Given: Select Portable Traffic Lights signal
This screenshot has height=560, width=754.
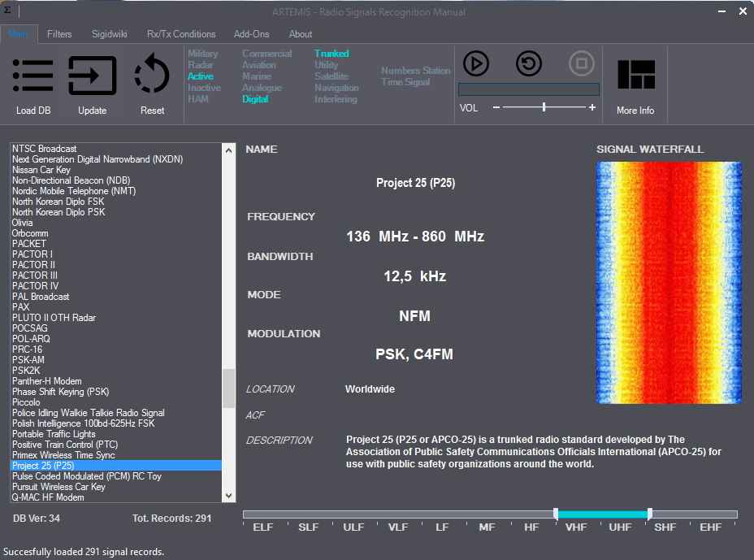Looking at the screenshot, I should click(116, 434).
